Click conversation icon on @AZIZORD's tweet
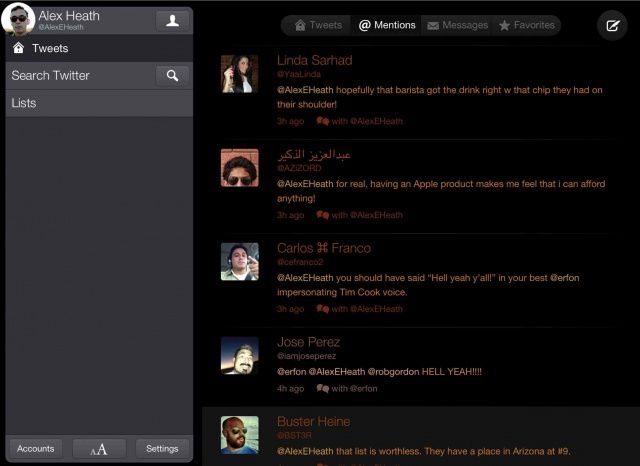The height and width of the screenshot is (466, 640). point(322,215)
